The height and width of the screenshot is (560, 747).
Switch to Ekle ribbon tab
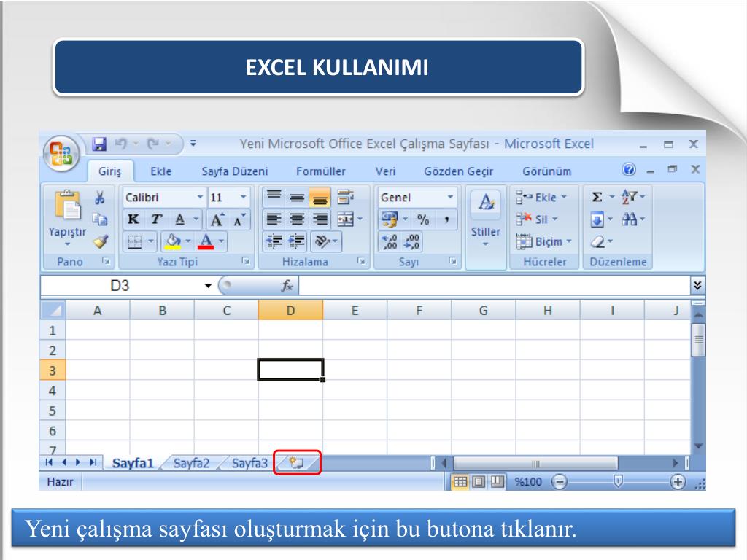pos(161,171)
